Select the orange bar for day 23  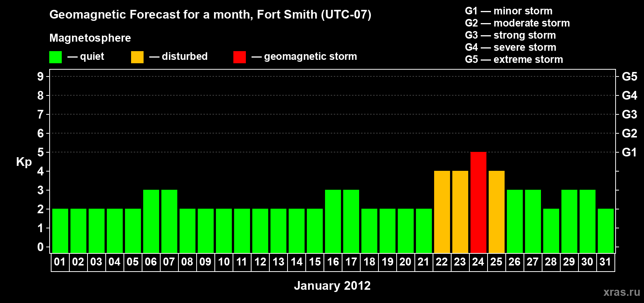(x=460, y=212)
